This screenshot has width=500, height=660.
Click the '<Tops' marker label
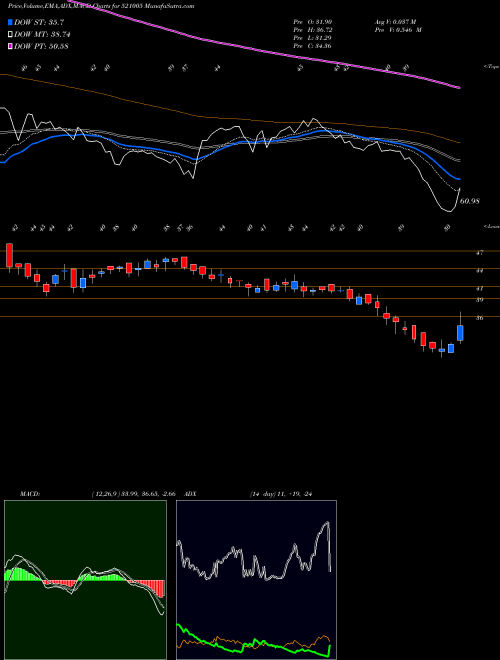[491, 67]
